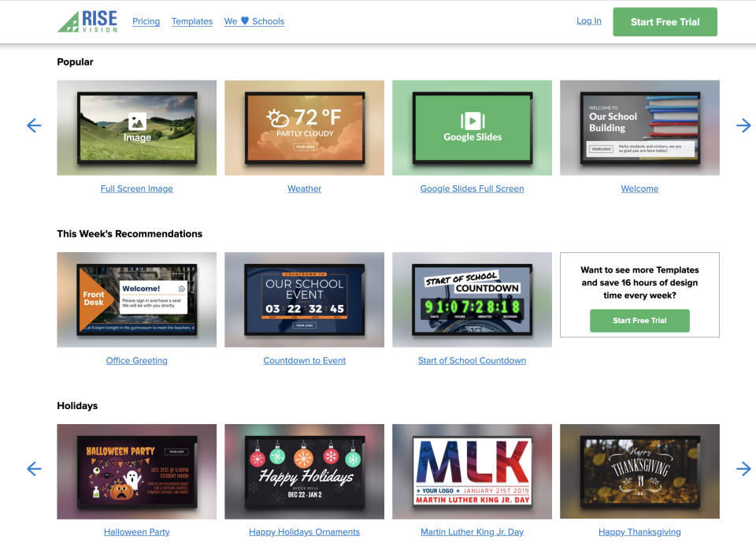Screen dimensions: 756x547
Task: Open the Martin Luther King Jr. Day template
Action: (x=472, y=471)
